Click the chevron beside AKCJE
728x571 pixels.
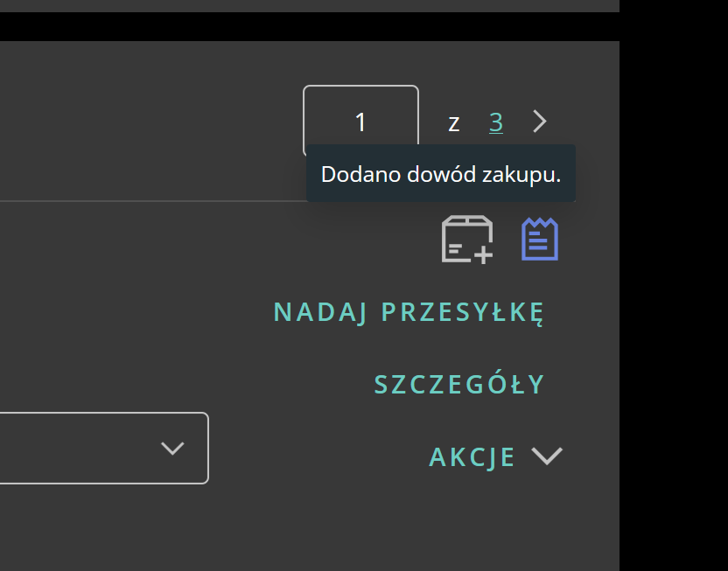click(x=547, y=456)
